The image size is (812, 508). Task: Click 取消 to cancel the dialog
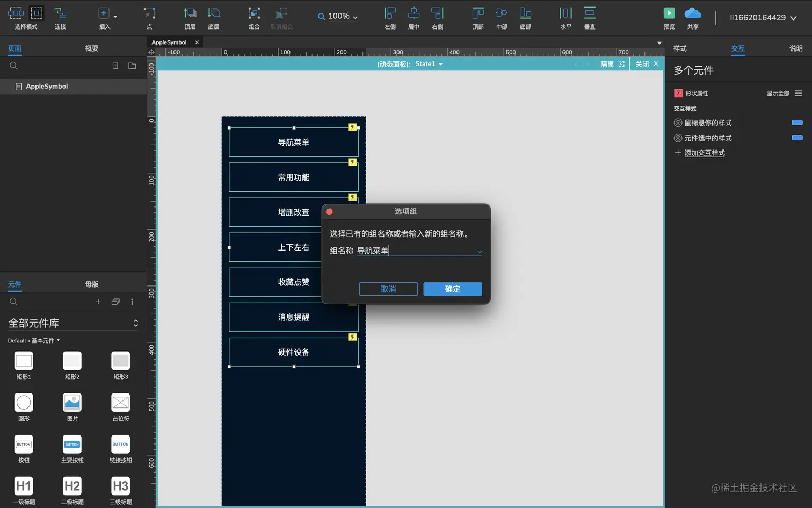[x=388, y=289]
